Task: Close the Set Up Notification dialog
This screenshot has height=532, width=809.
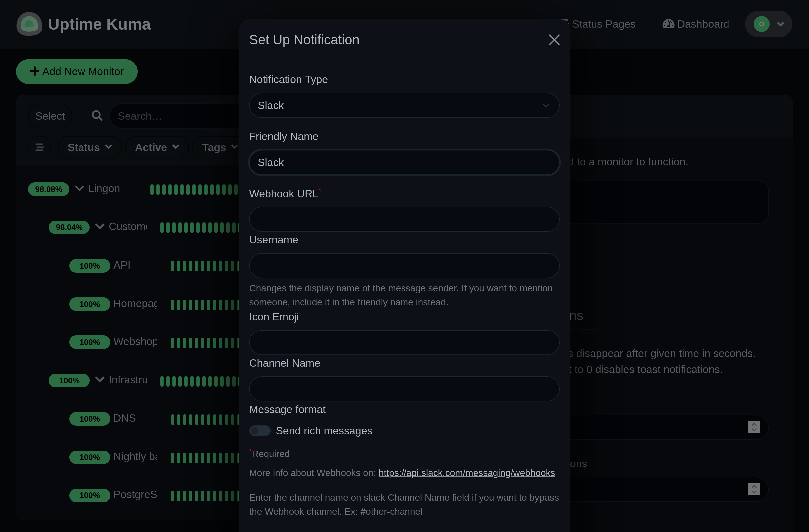Action: (x=554, y=40)
